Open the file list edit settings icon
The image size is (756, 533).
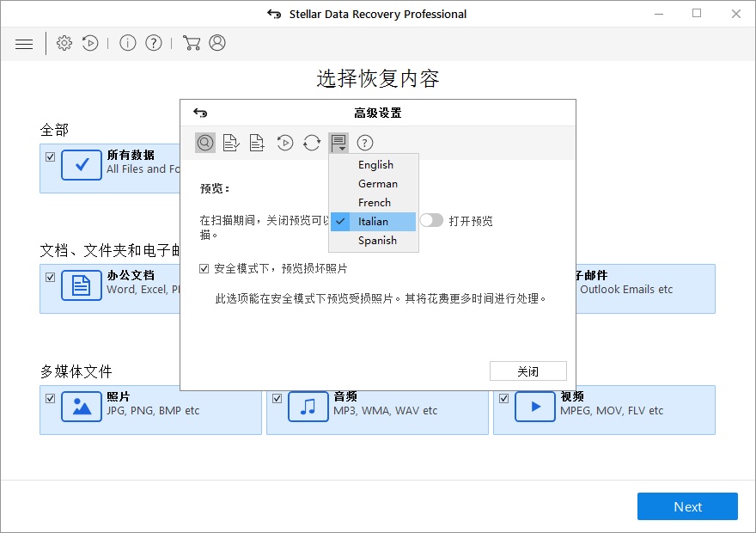pyautogui.click(x=230, y=143)
